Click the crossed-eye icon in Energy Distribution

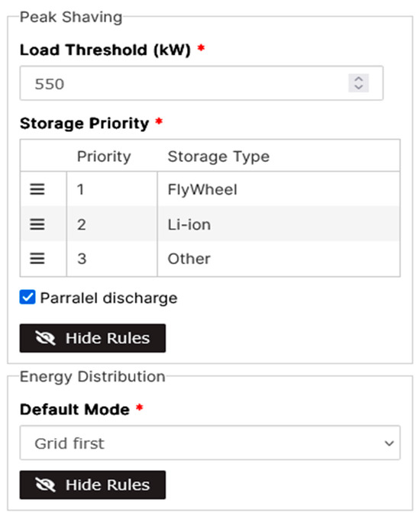tap(45, 485)
